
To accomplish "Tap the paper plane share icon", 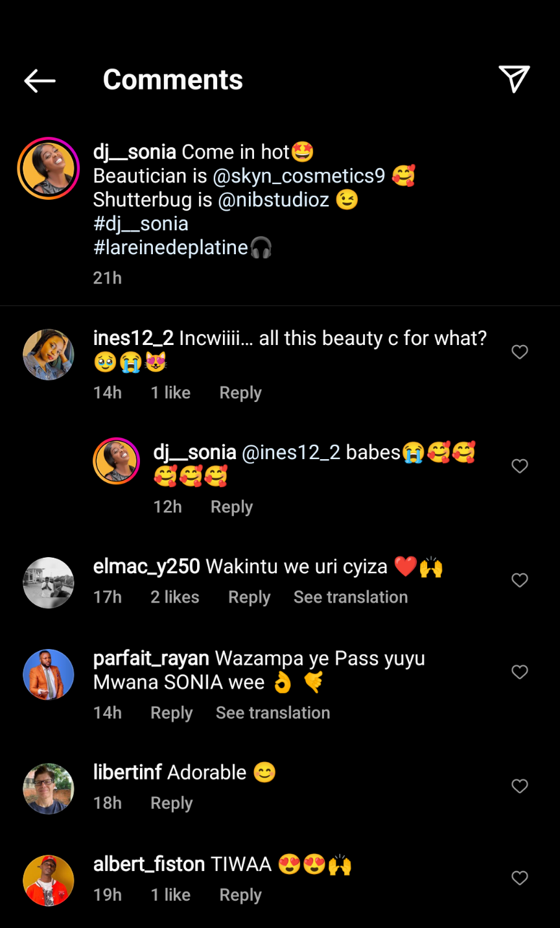I will [515, 79].
